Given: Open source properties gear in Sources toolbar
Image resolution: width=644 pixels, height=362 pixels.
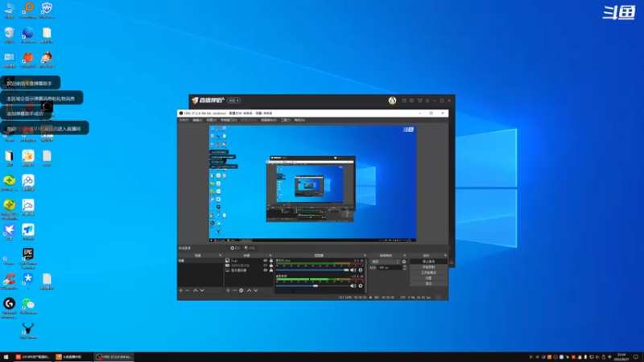Looking at the screenshot, I should tap(242, 290).
